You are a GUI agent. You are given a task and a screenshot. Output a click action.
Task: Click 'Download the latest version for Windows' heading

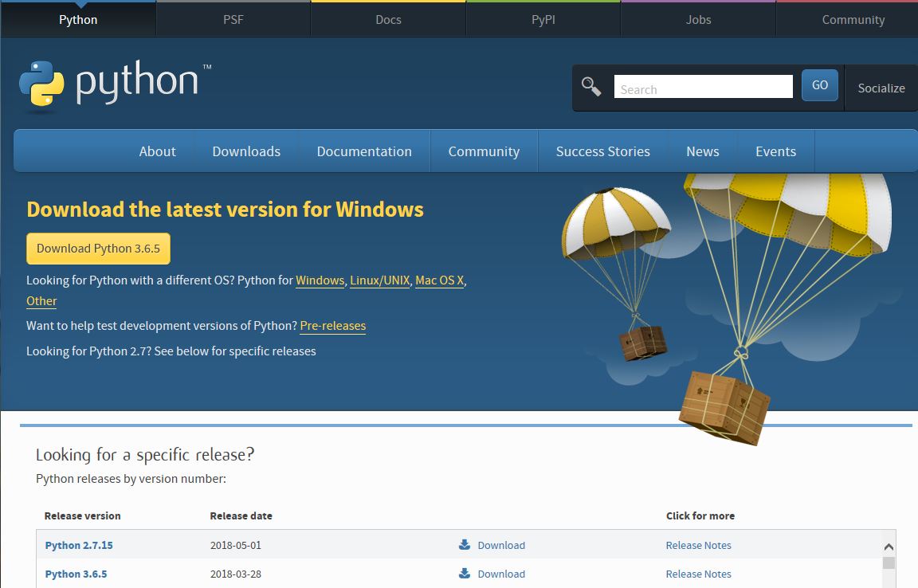tap(225, 209)
